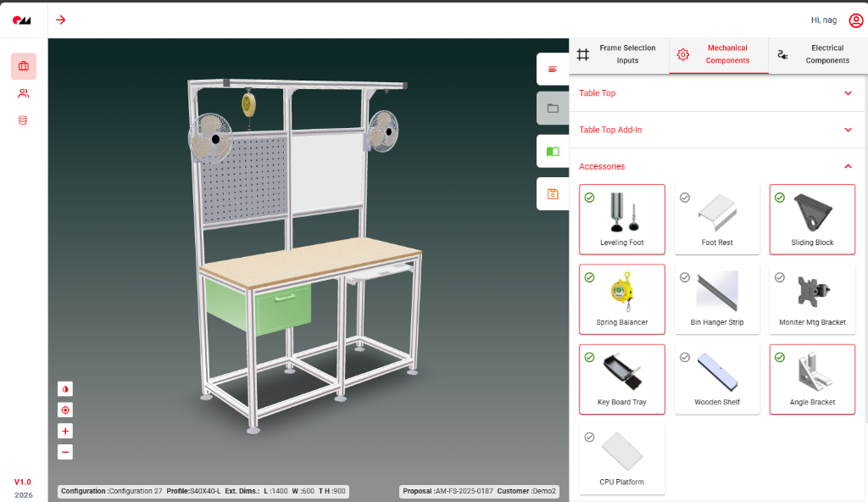The width and height of the screenshot is (868, 502).
Task: Collapse the Accessories section
Action: click(847, 166)
